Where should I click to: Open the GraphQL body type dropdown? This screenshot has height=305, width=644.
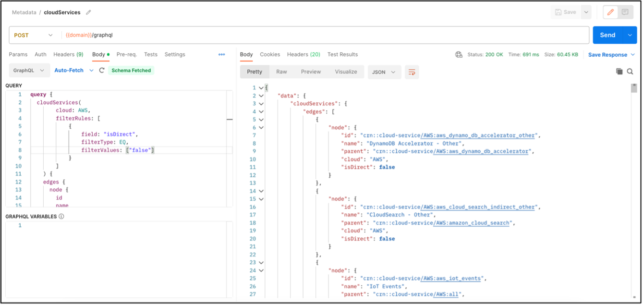point(29,70)
